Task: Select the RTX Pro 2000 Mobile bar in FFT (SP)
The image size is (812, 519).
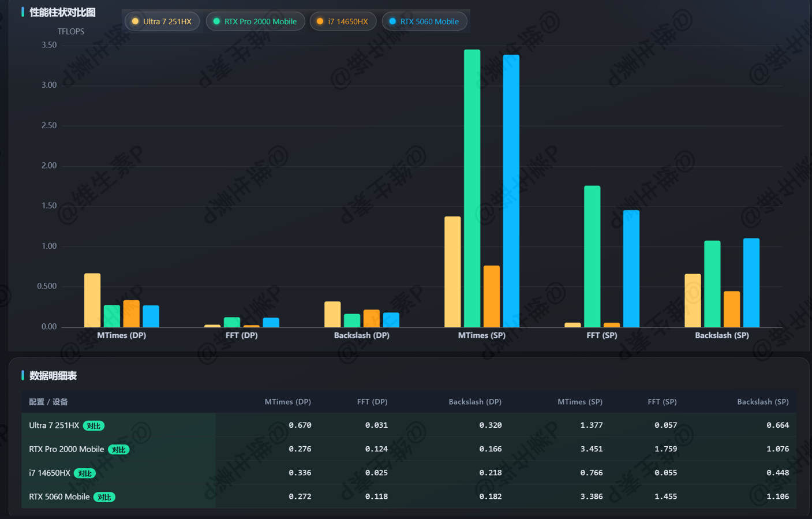Action: point(592,257)
